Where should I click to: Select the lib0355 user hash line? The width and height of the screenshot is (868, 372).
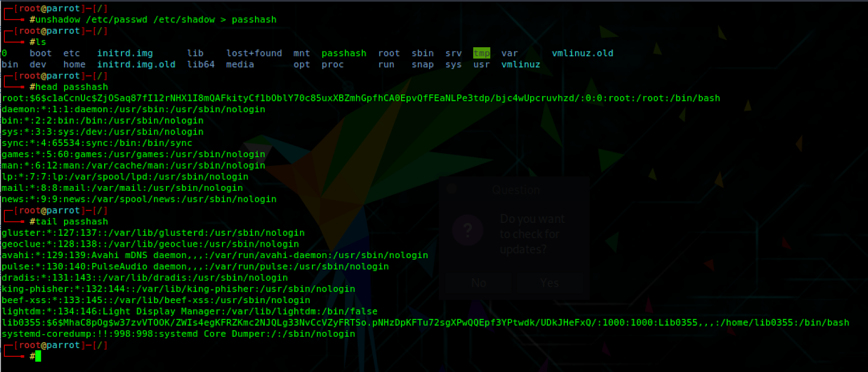tap(425, 323)
